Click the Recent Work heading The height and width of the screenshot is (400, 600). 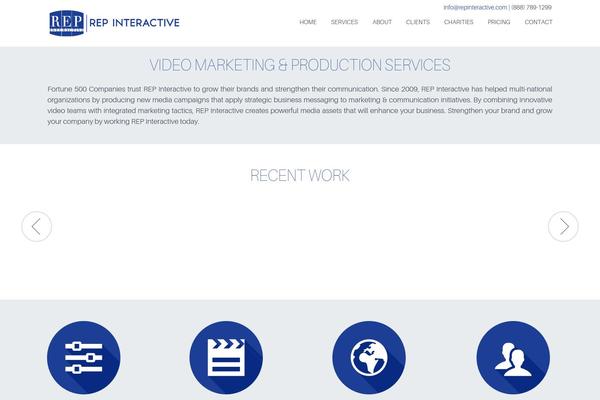tap(300, 176)
